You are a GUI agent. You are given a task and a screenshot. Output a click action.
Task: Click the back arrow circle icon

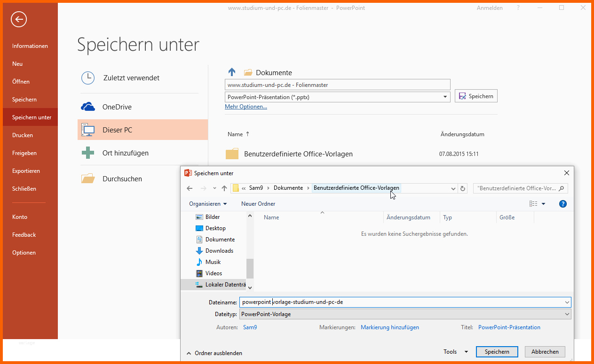(19, 19)
